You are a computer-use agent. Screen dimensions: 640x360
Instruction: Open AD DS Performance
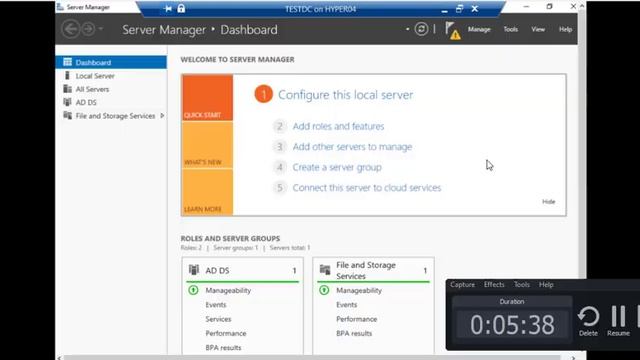tap(226, 333)
